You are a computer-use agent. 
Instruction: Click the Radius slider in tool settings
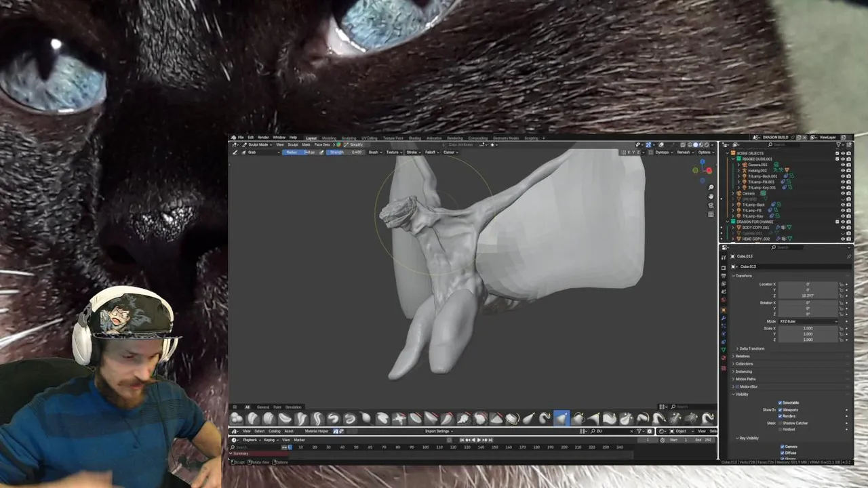point(299,152)
